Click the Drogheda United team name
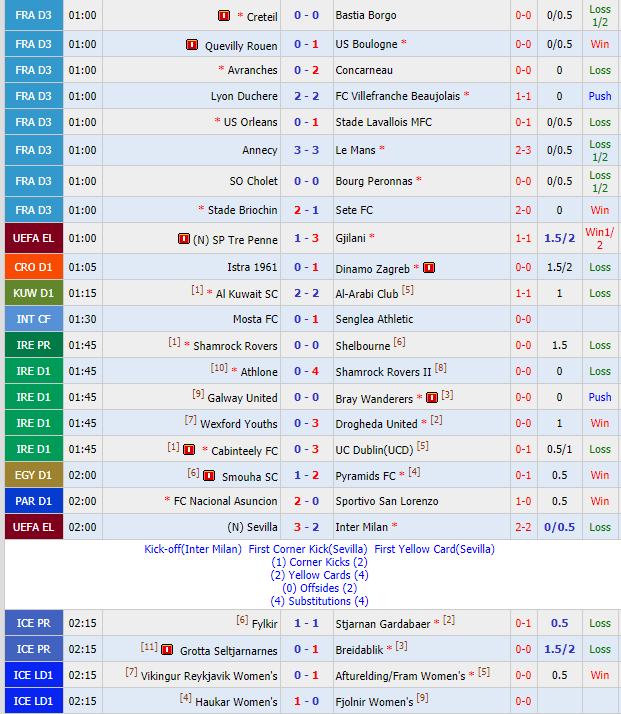This screenshot has width=621, height=714. (x=376, y=424)
